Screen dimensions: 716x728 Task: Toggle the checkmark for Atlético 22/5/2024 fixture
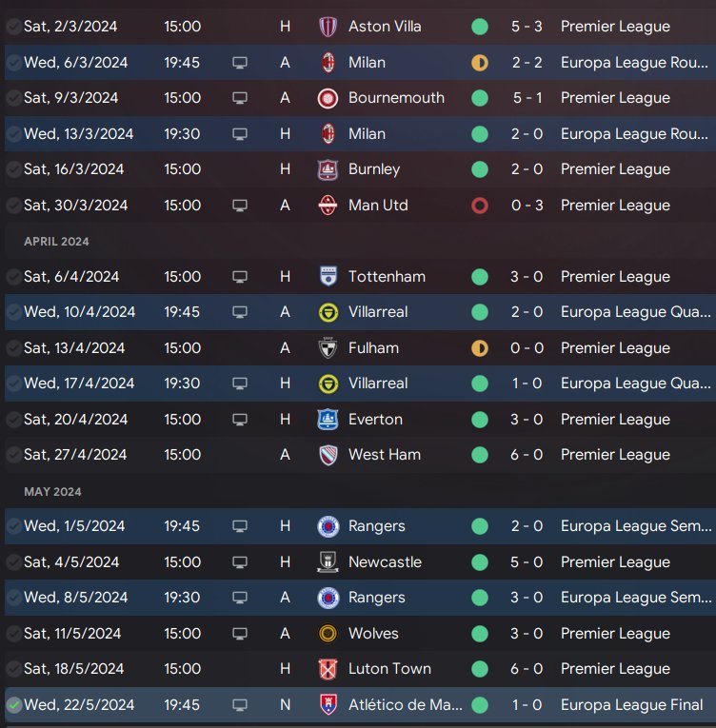point(14,705)
